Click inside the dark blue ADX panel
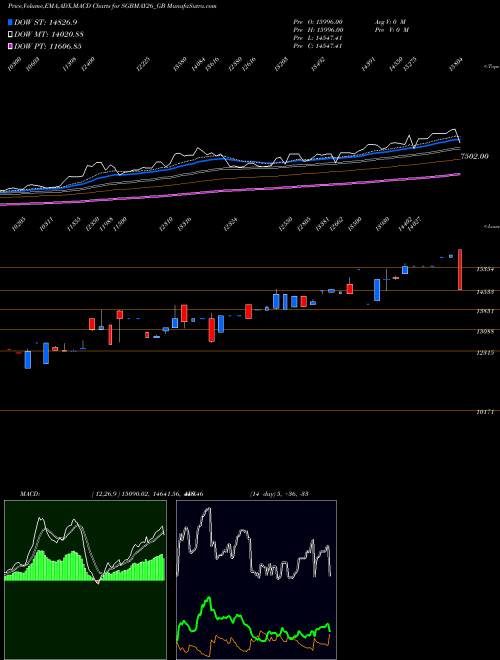This screenshot has width=500, height=660. click(256, 580)
